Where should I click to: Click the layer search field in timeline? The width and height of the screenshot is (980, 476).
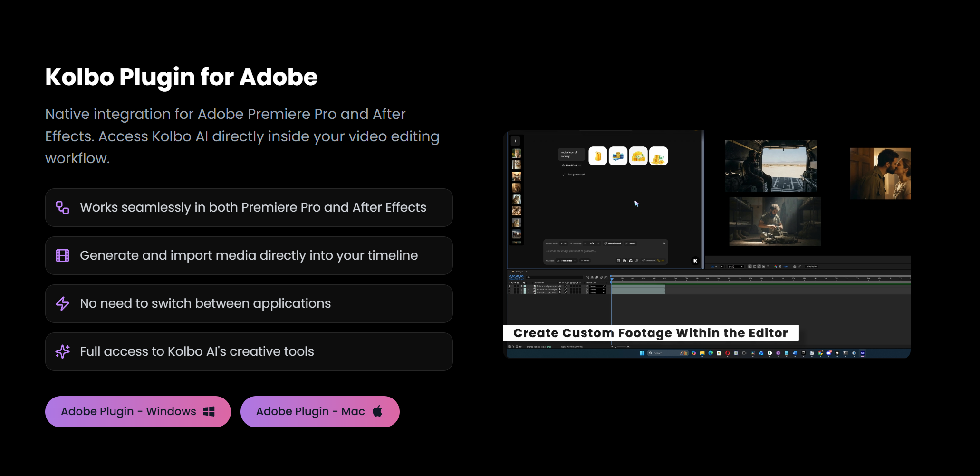coord(554,277)
